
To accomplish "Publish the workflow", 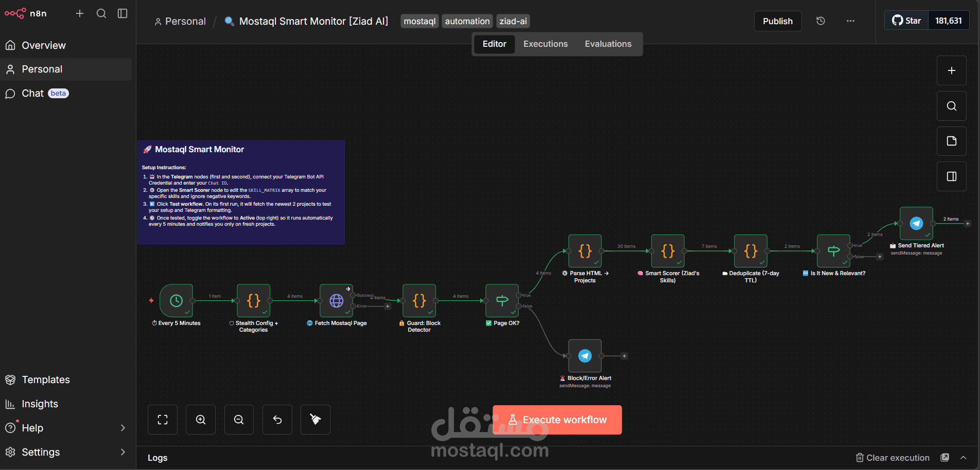I will (778, 21).
